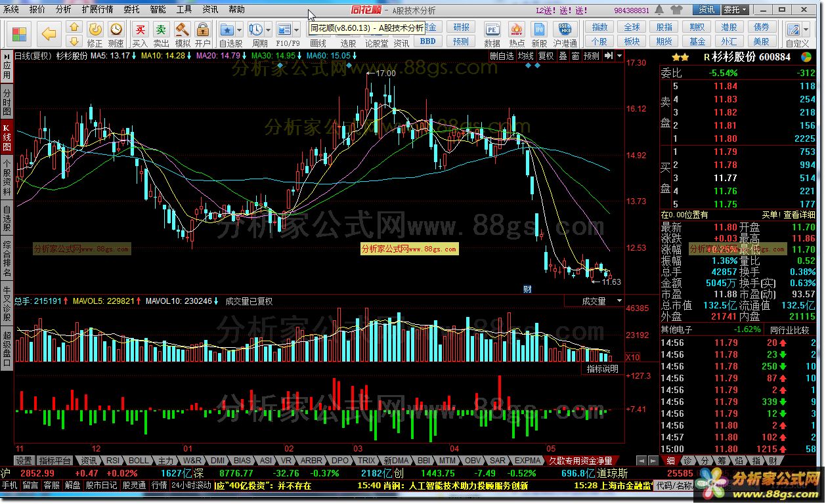The image size is (826, 504).
Task: Click the down arrow navigation icon
Action: [74, 41]
